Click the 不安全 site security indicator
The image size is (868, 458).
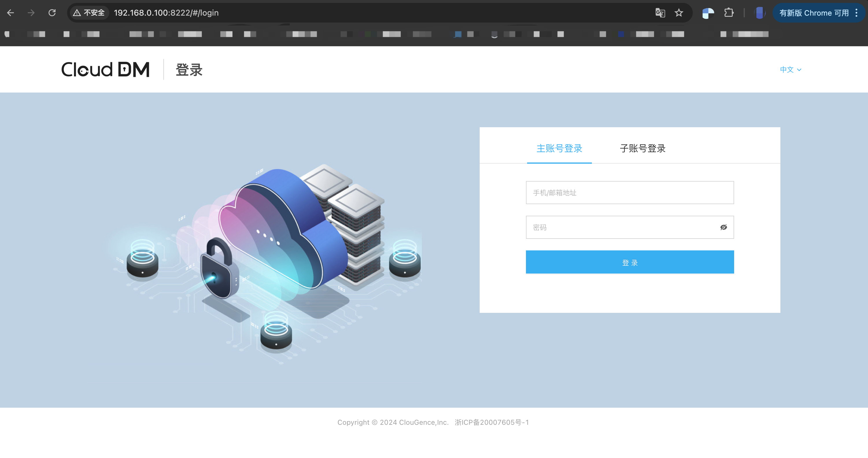[89, 13]
